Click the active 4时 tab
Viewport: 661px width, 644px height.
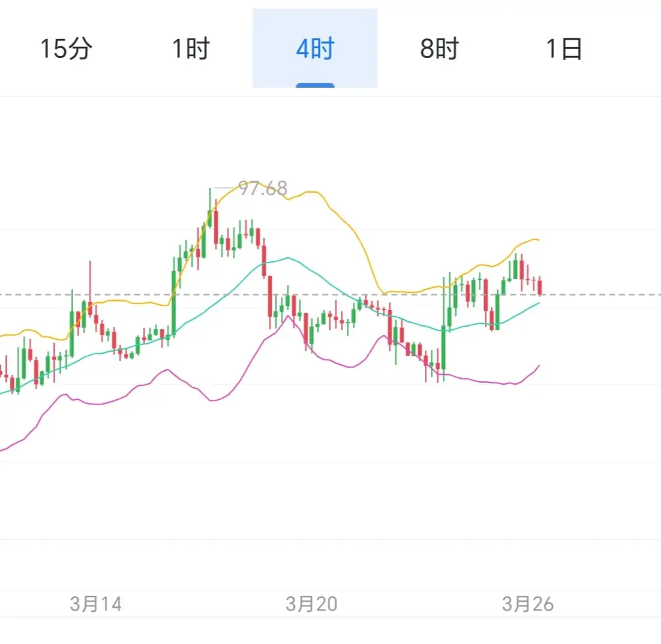[x=315, y=49]
